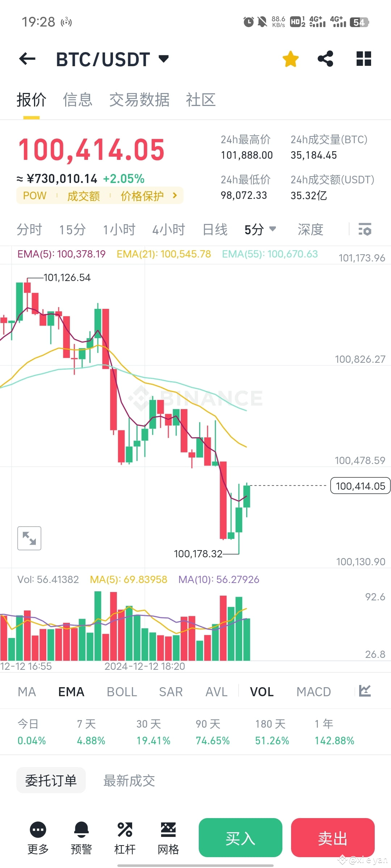Open chart settings icon beside 深度
The height and width of the screenshot is (868, 391).
pyautogui.click(x=365, y=229)
